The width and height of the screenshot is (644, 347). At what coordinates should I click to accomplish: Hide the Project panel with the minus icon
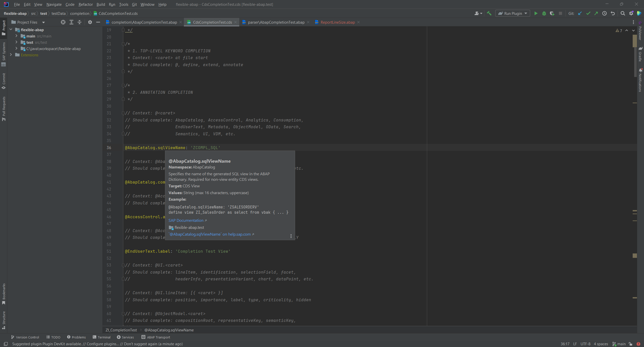pos(98,22)
